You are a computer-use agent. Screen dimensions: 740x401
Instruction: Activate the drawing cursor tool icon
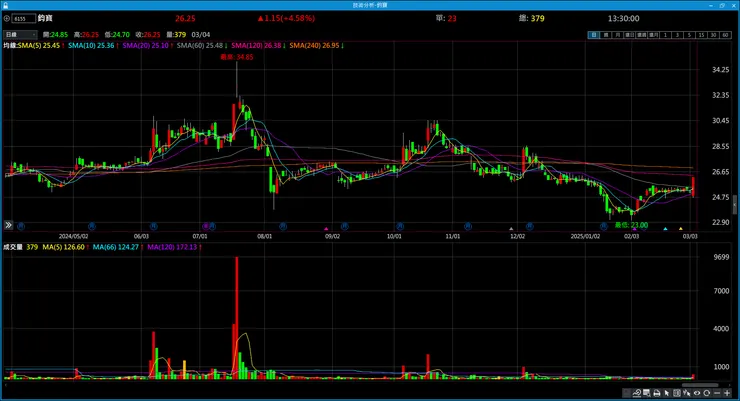point(687,393)
